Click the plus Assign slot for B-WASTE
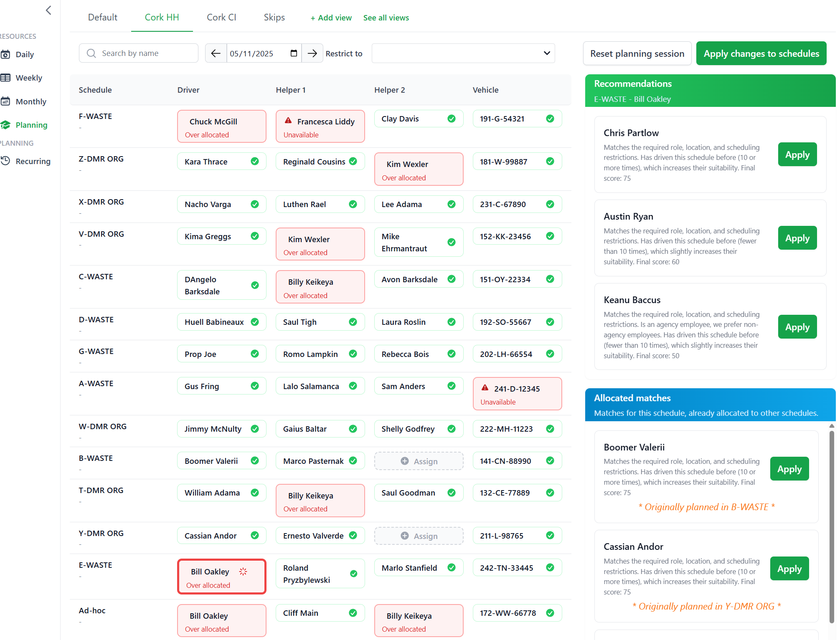 tap(419, 461)
